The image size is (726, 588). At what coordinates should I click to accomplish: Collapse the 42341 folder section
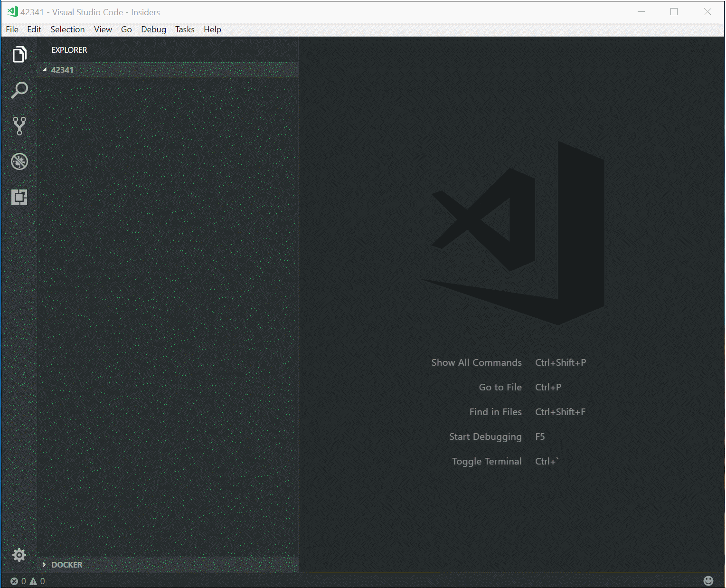click(167, 70)
